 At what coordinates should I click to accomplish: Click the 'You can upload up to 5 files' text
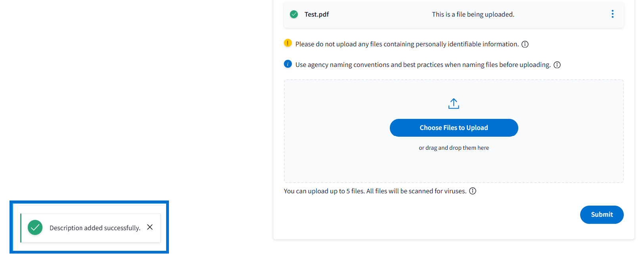375,191
